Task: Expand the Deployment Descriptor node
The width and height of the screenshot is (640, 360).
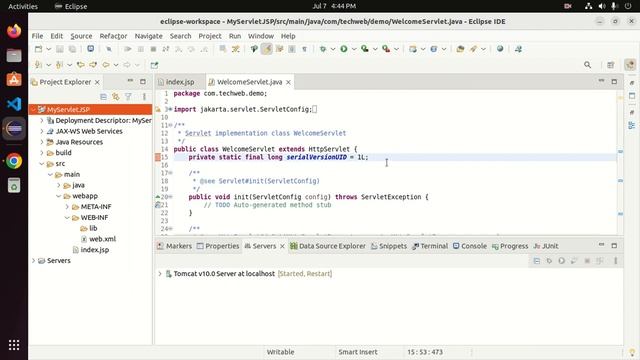Action: 42,120
